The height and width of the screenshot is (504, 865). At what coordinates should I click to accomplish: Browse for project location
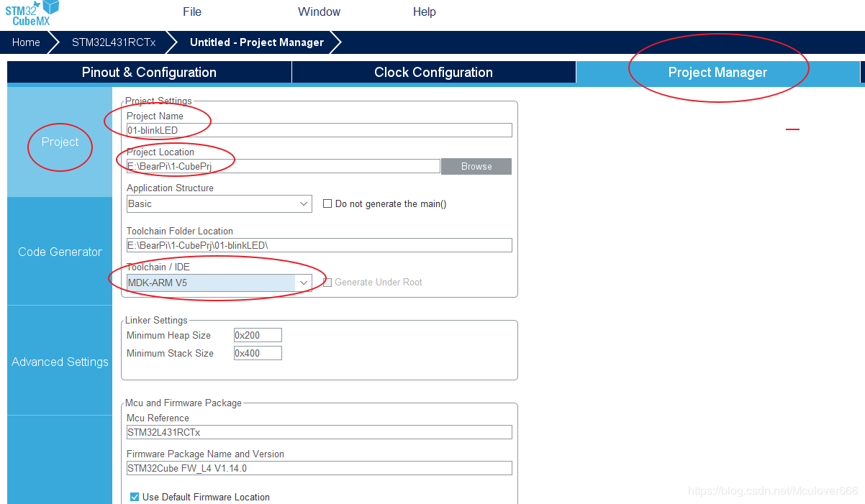click(476, 166)
